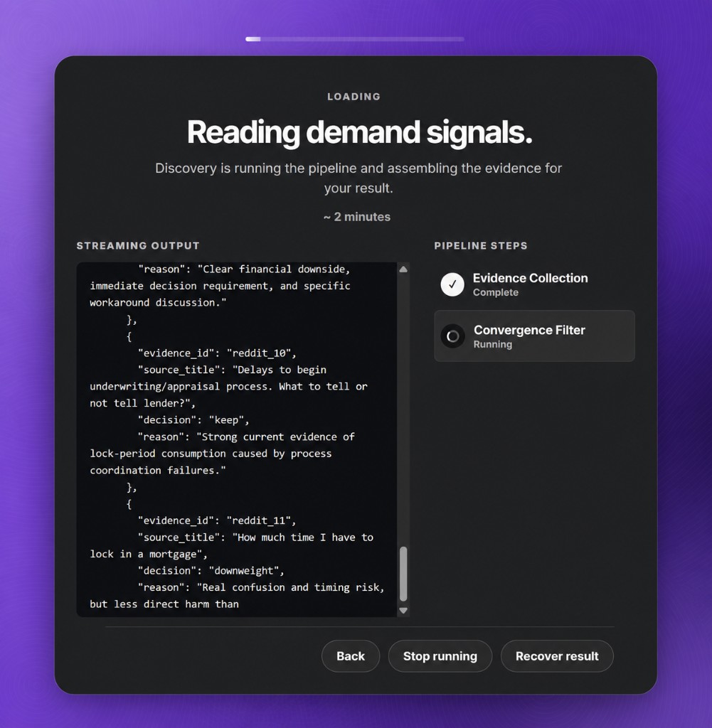The height and width of the screenshot is (728, 712).
Task: Click the "Reading demand signals." title
Action: point(359,132)
